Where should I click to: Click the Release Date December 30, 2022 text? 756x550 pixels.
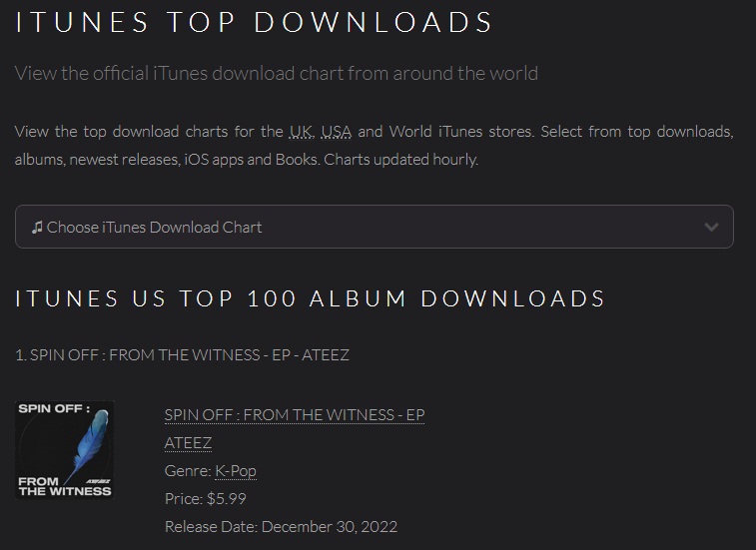pyautogui.click(x=281, y=526)
